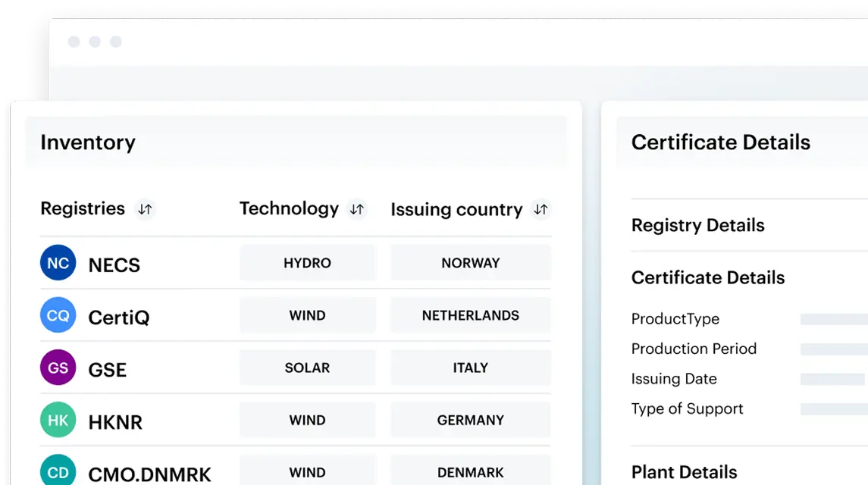Click the Production Period field label
This screenshot has width=868, height=485.
694,349
